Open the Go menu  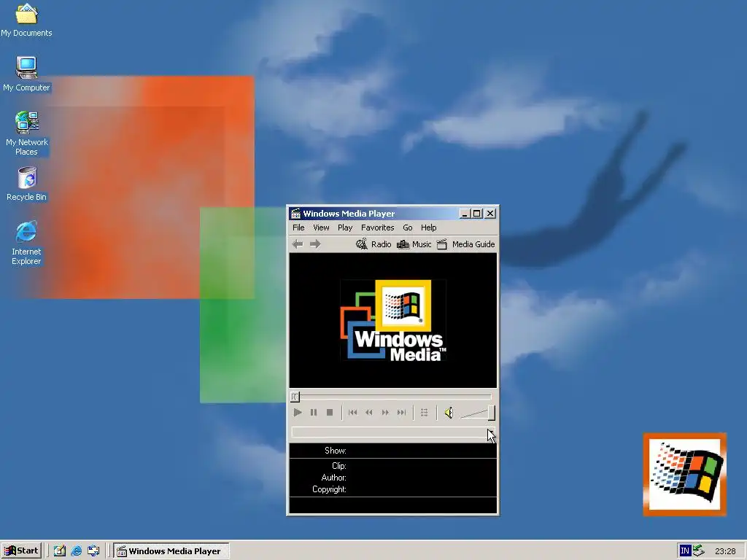point(407,227)
